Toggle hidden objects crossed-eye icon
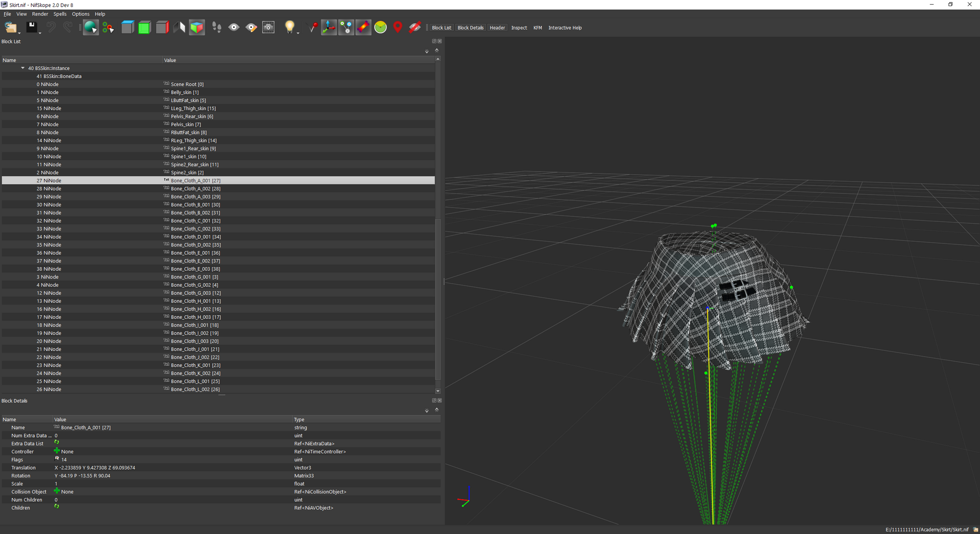Image resolution: width=980 pixels, height=534 pixels. click(x=415, y=28)
